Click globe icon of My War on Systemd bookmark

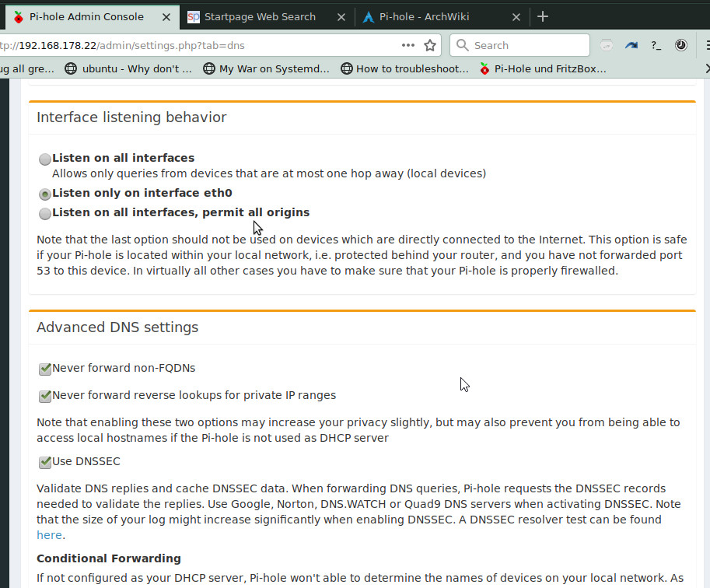[x=208, y=69]
